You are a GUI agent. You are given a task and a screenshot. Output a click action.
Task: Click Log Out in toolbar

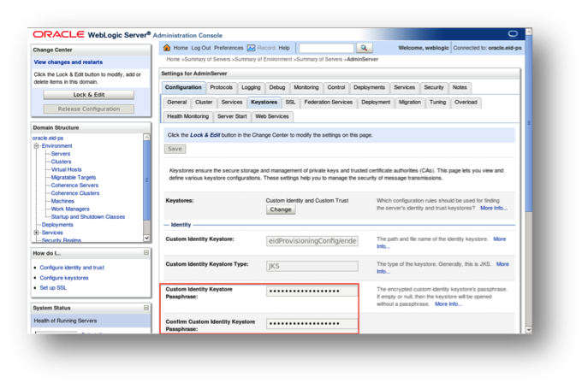click(x=201, y=48)
